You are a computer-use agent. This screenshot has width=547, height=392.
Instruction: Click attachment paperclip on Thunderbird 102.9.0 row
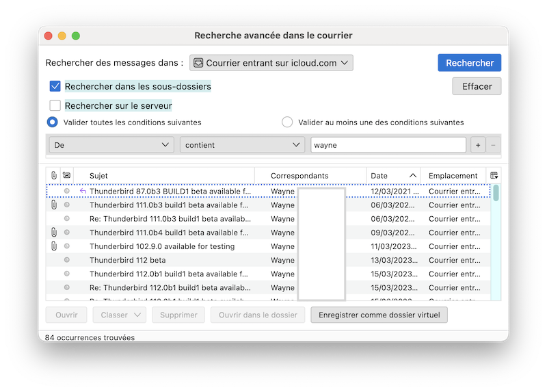click(54, 246)
